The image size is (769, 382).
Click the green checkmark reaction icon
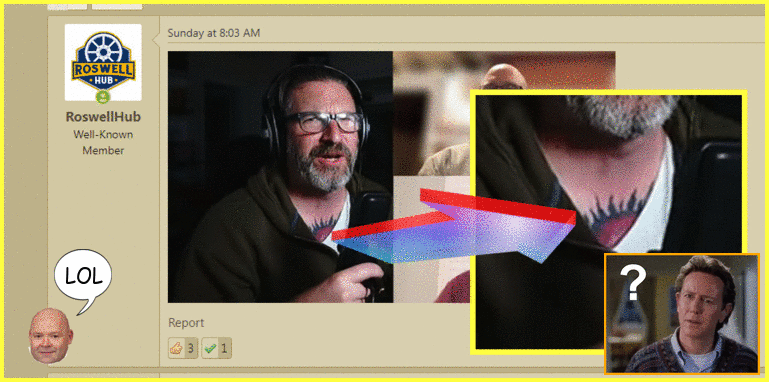(x=210, y=348)
